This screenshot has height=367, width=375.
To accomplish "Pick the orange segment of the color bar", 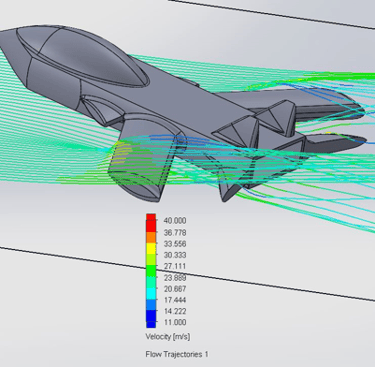I will [151, 237].
